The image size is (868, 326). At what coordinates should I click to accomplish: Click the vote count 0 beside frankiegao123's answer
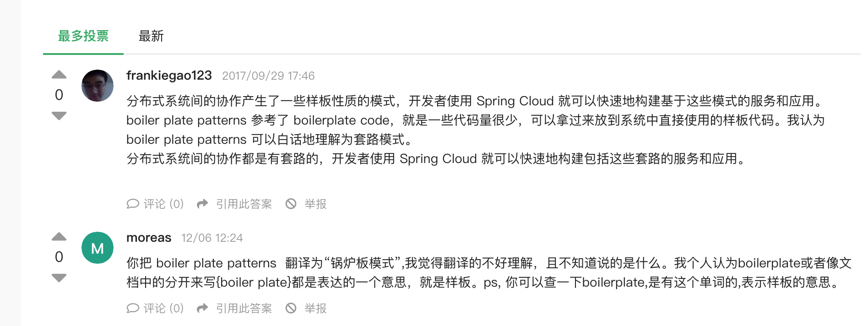pos(59,95)
